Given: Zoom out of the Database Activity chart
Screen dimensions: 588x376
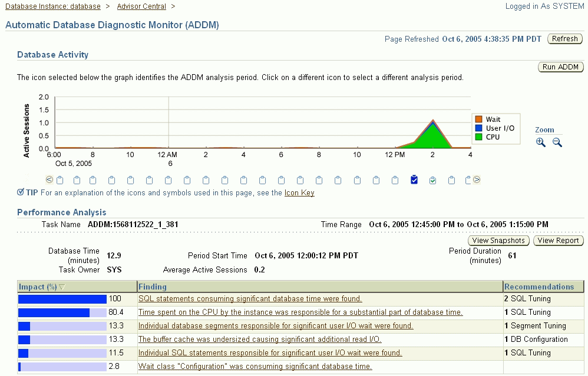Looking at the screenshot, I should (x=557, y=142).
